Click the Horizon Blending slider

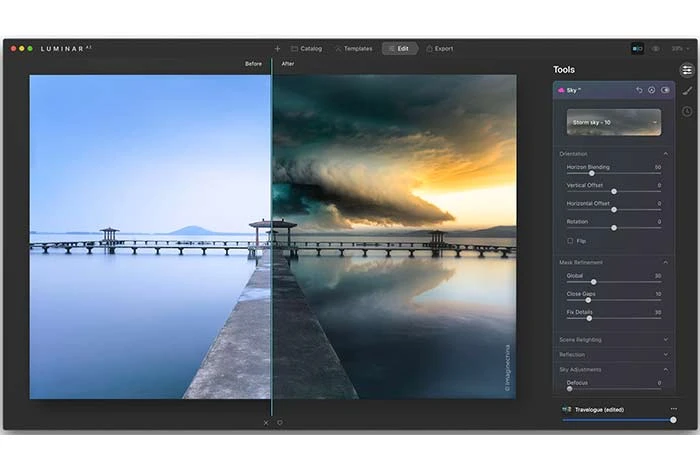[613, 173]
